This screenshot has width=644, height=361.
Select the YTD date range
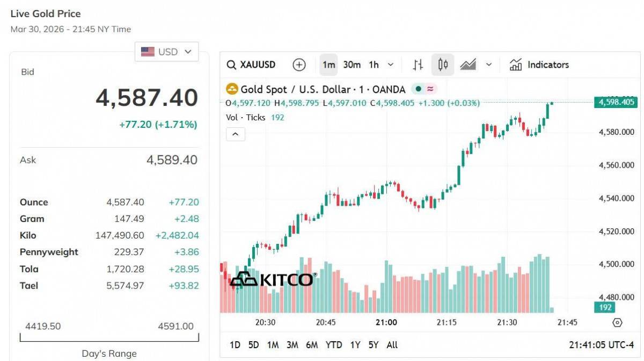click(x=334, y=345)
